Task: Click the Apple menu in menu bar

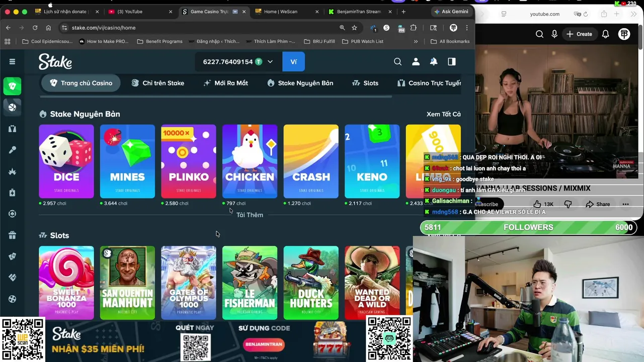Action: (x=50, y=4)
